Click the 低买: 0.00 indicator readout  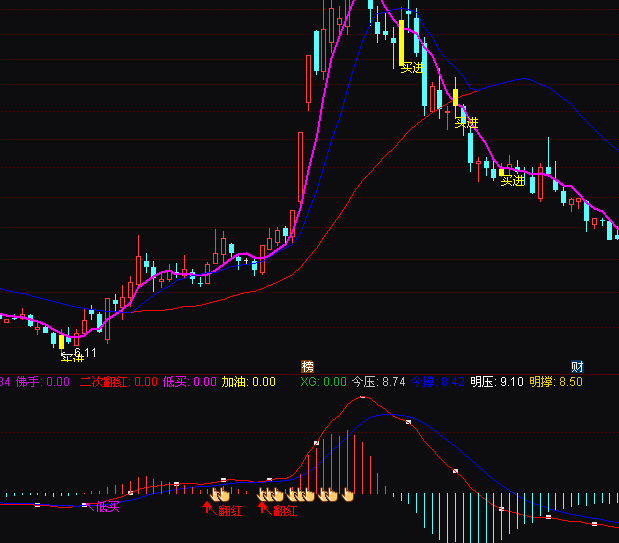coord(190,381)
